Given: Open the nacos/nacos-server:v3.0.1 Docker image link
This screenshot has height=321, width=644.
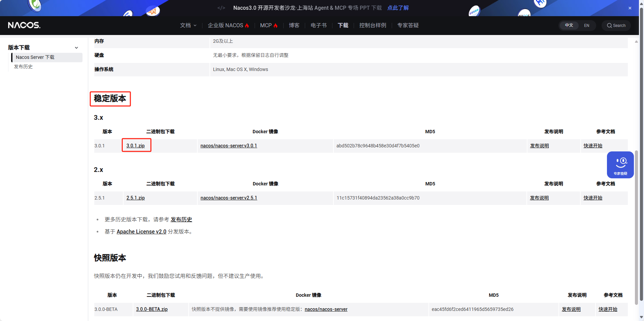Looking at the screenshot, I should tap(228, 145).
